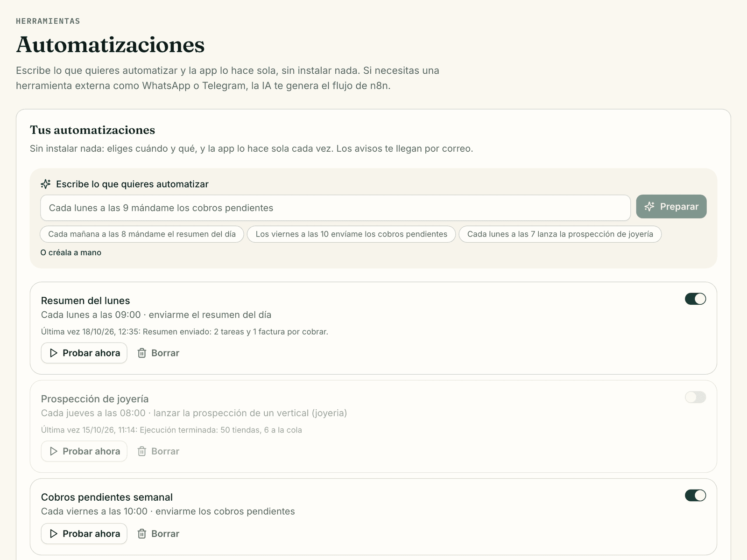Focus the automation description input field
The image size is (747, 560).
click(335, 208)
